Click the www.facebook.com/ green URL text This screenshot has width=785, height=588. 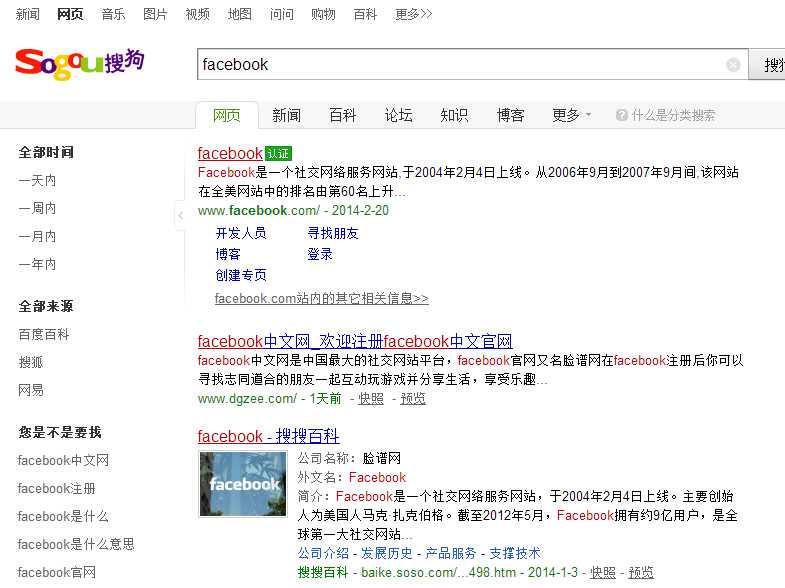tap(259, 211)
